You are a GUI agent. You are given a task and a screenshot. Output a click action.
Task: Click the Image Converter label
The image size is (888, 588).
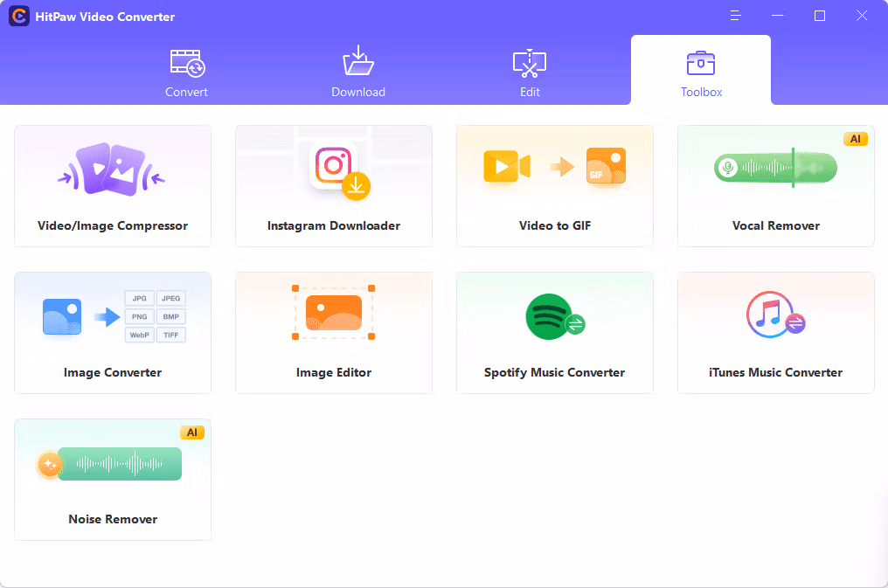[x=113, y=372]
